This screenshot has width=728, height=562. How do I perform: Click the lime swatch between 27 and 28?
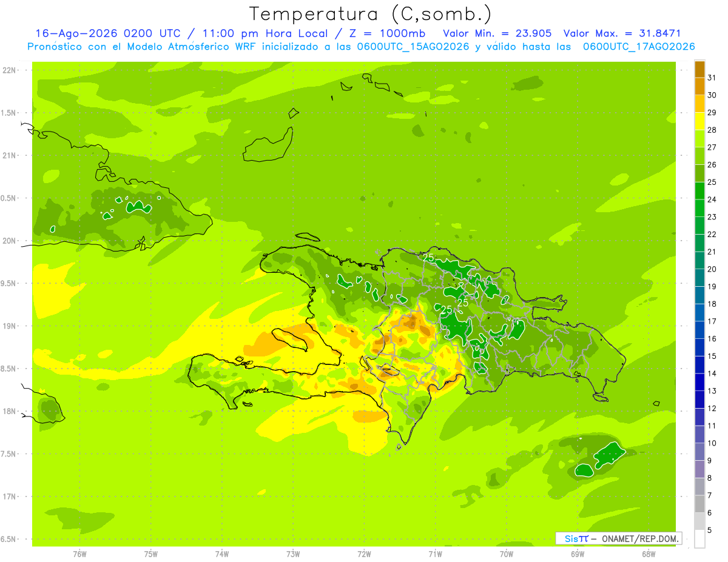699,138
